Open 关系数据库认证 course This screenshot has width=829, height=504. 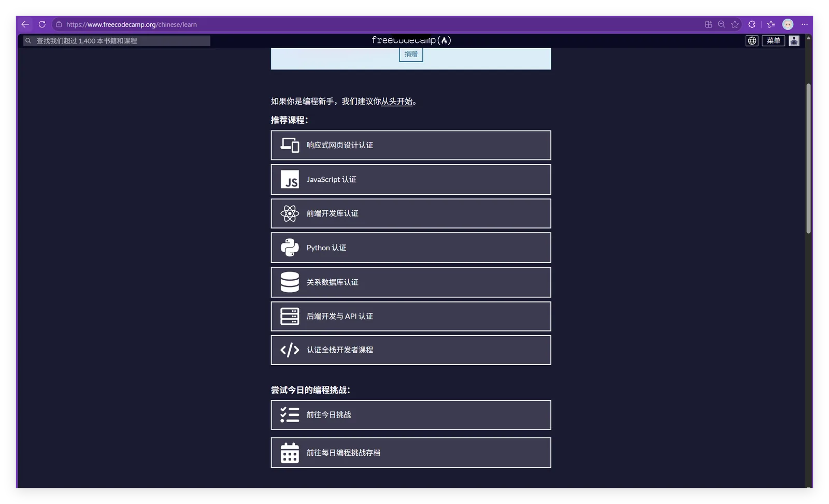[x=411, y=282]
